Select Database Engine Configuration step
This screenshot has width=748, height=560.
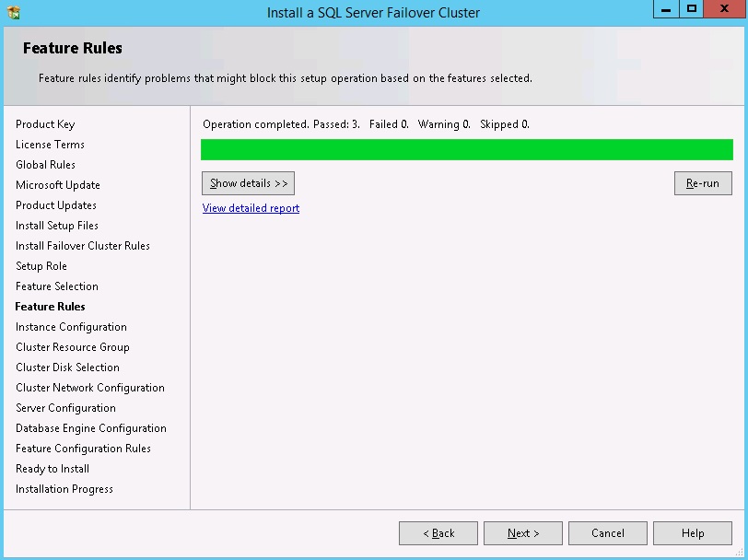coord(90,428)
